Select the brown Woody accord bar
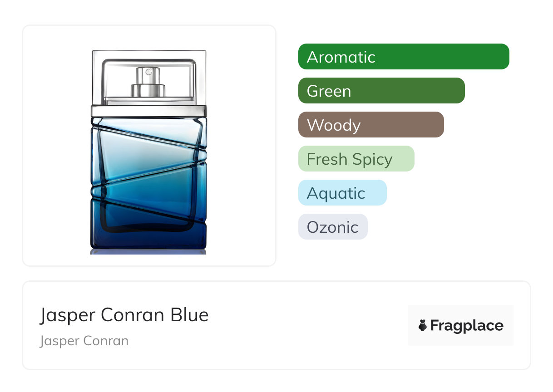 tap(370, 125)
